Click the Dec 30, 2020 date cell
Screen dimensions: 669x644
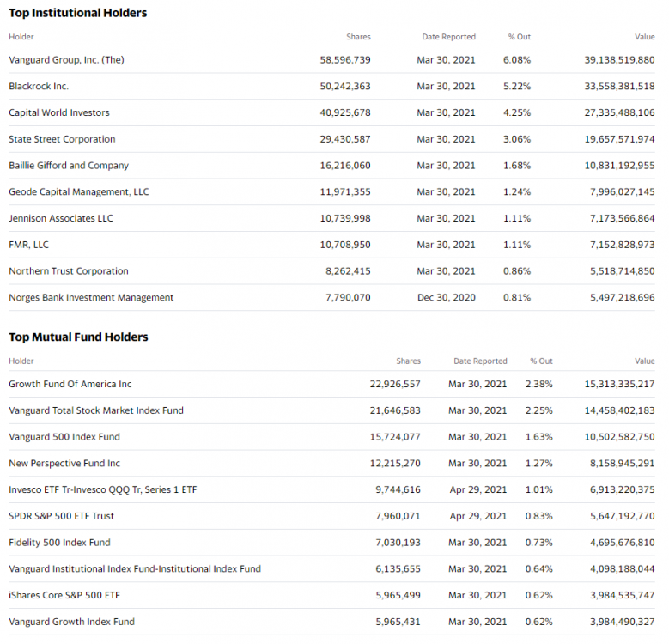[446, 298]
